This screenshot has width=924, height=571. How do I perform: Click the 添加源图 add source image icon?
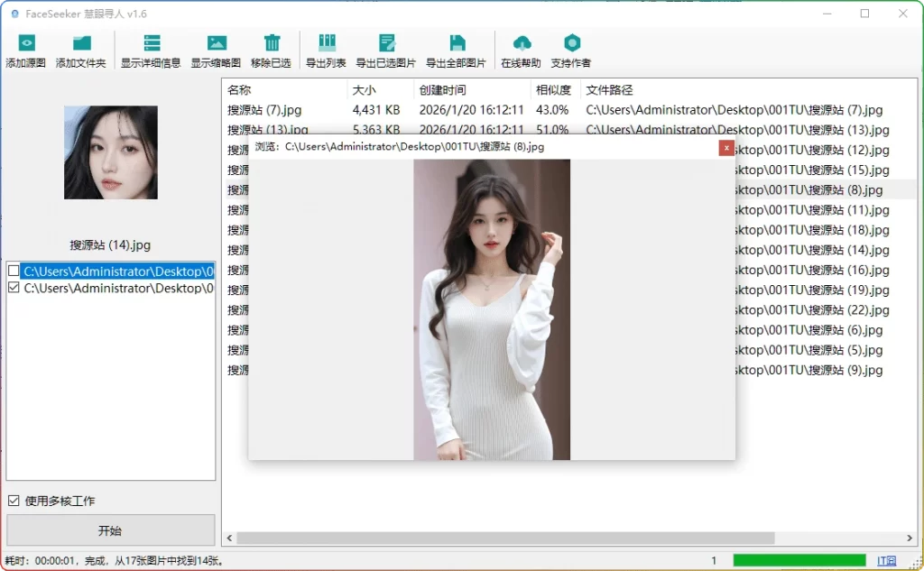26,42
